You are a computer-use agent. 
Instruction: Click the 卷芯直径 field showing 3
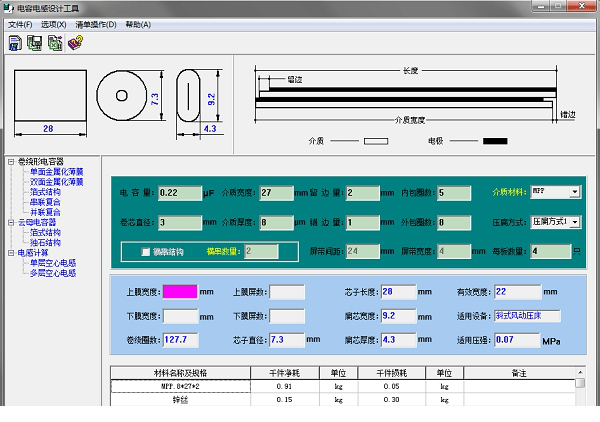click(x=180, y=223)
